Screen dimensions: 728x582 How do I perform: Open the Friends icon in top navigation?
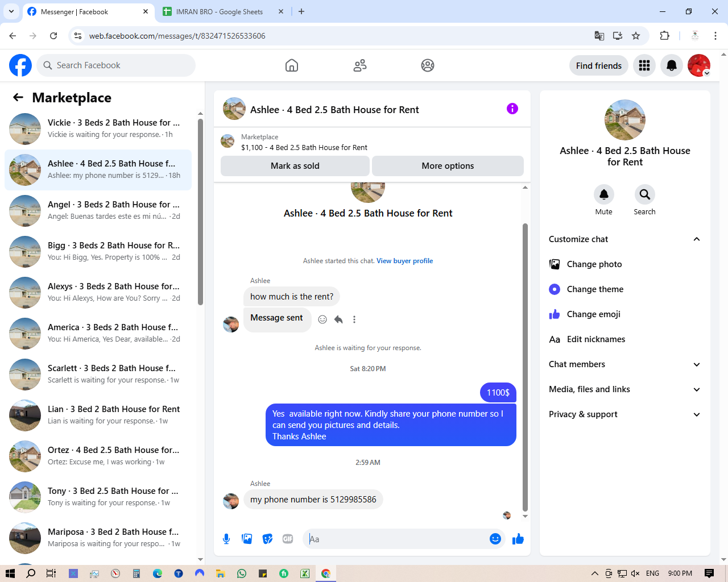(x=360, y=65)
